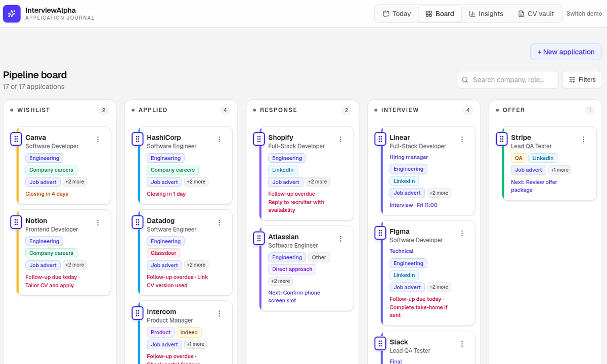Select the Board tab
607x364 pixels.
(440, 14)
